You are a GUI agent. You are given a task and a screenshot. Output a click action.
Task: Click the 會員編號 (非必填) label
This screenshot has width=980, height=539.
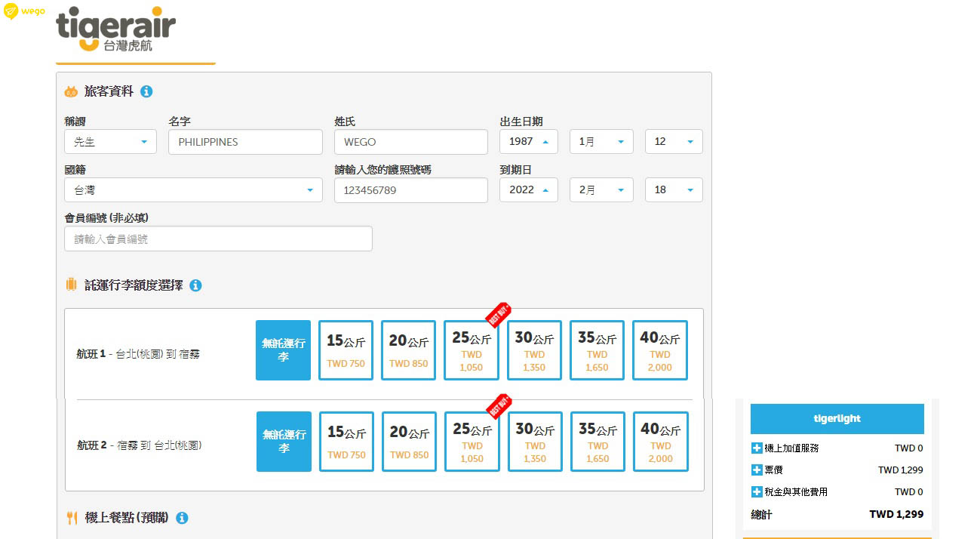pos(106,218)
